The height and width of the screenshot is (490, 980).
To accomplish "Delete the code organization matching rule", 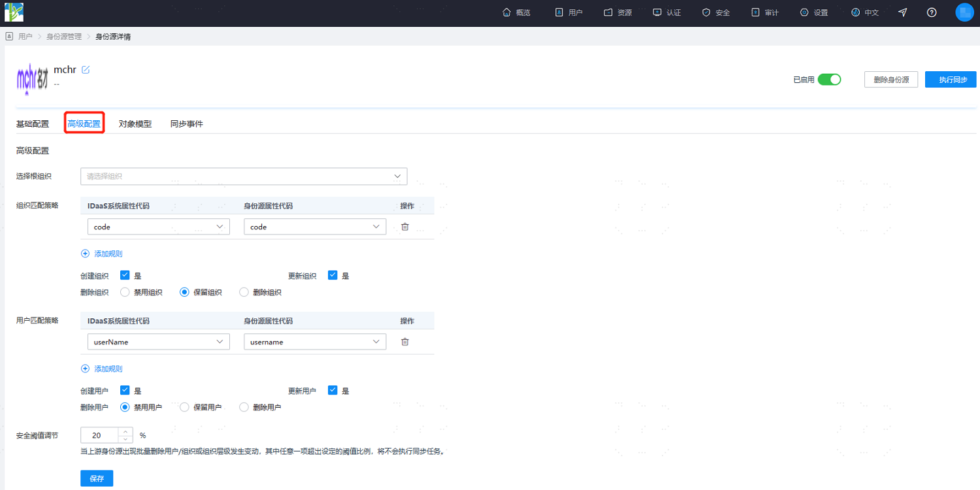I will [x=405, y=227].
